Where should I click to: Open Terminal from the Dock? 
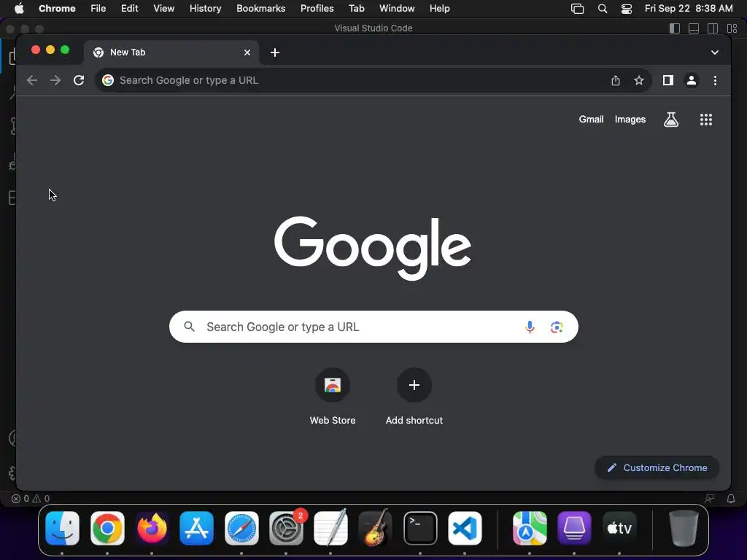point(420,528)
